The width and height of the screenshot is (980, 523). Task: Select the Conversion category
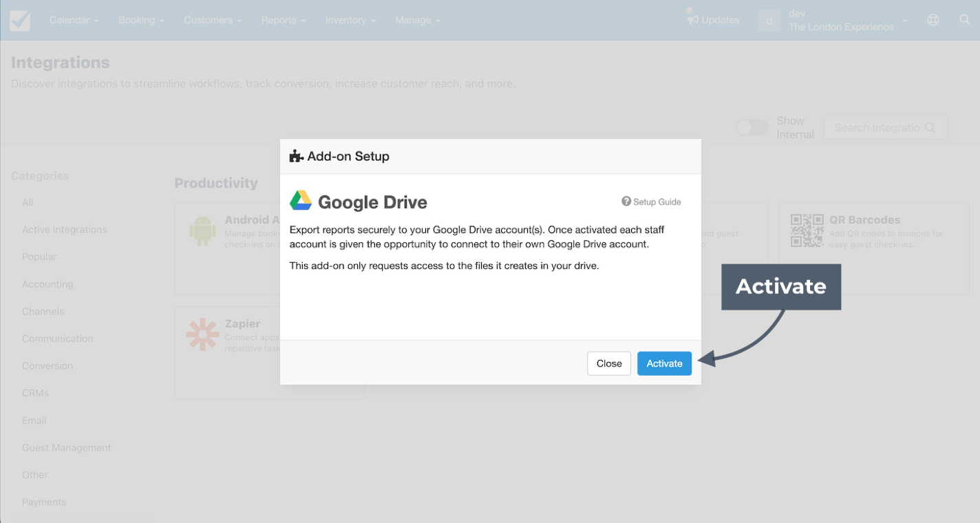click(x=47, y=365)
